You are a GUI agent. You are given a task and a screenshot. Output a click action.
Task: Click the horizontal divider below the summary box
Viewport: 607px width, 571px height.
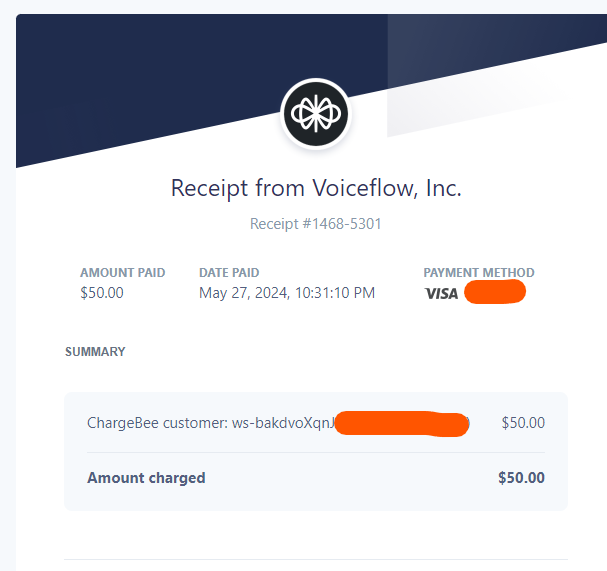(x=316, y=559)
